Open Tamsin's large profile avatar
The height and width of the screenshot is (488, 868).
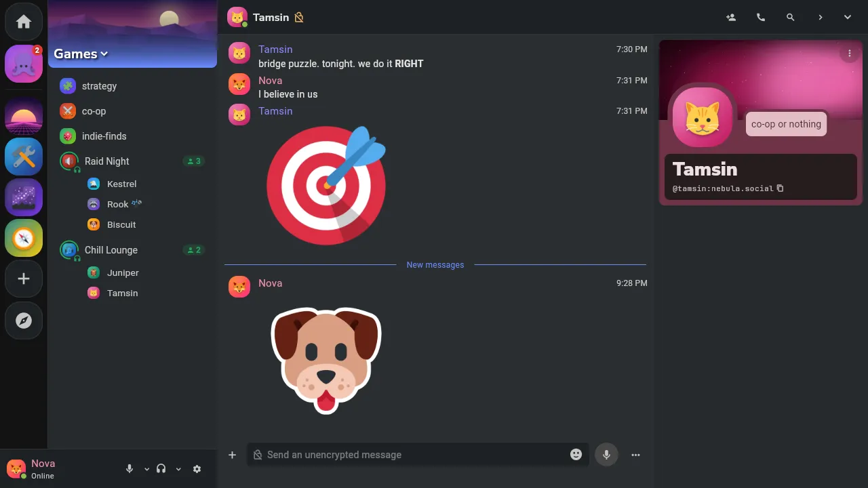[x=703, y=117]
